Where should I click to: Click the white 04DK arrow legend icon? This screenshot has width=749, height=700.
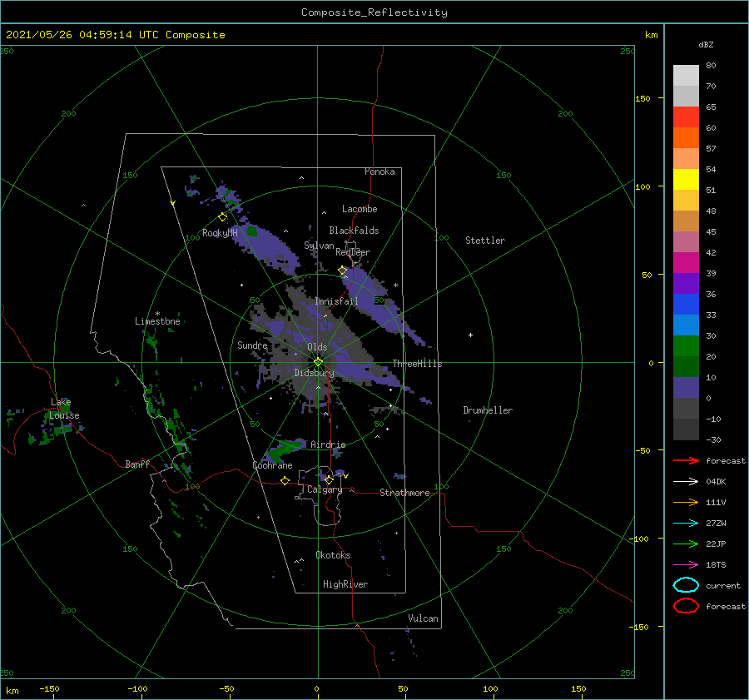687,482
